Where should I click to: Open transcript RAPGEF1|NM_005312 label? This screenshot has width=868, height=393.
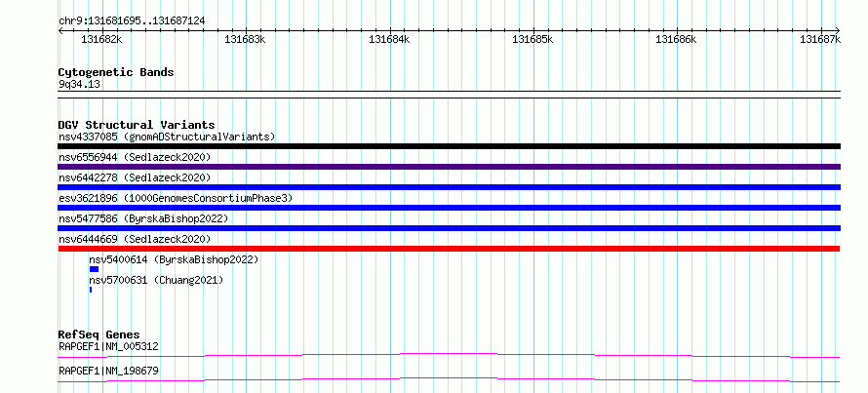click(108, 346)
